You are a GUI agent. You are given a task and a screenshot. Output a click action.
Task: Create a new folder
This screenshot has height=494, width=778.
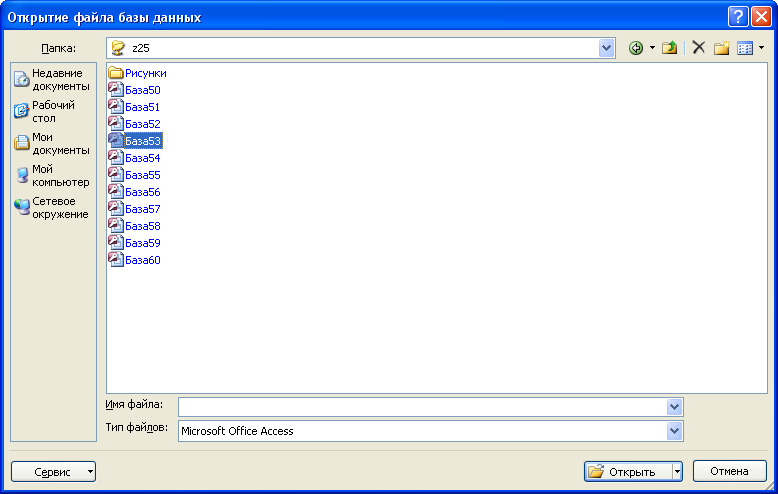pyautogui.click(x=721, y=48)
